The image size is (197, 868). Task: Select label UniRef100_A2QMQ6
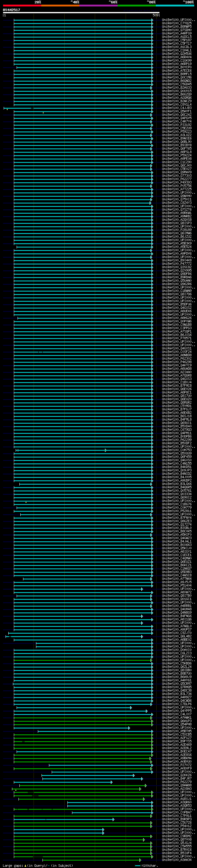(x=177, y=98)
